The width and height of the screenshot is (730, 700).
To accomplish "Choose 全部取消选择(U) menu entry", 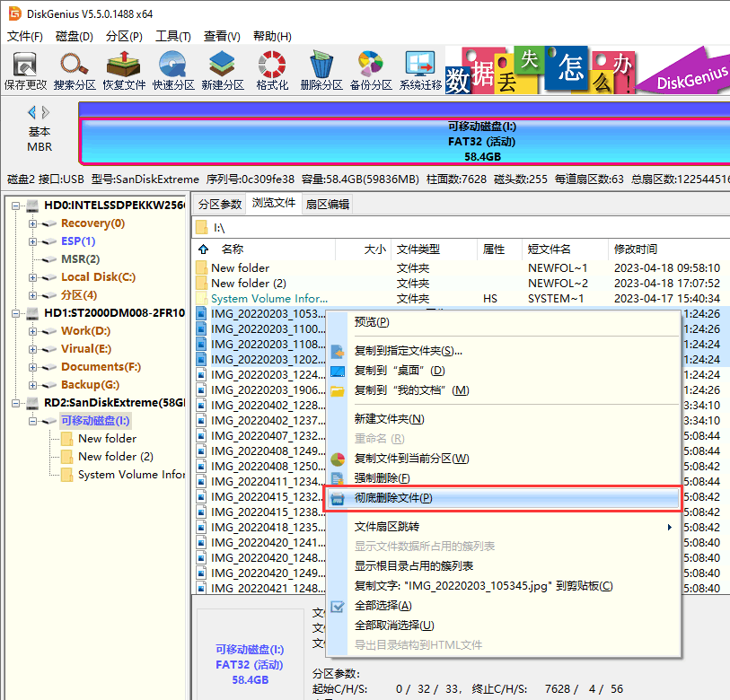I will [503, 626].
